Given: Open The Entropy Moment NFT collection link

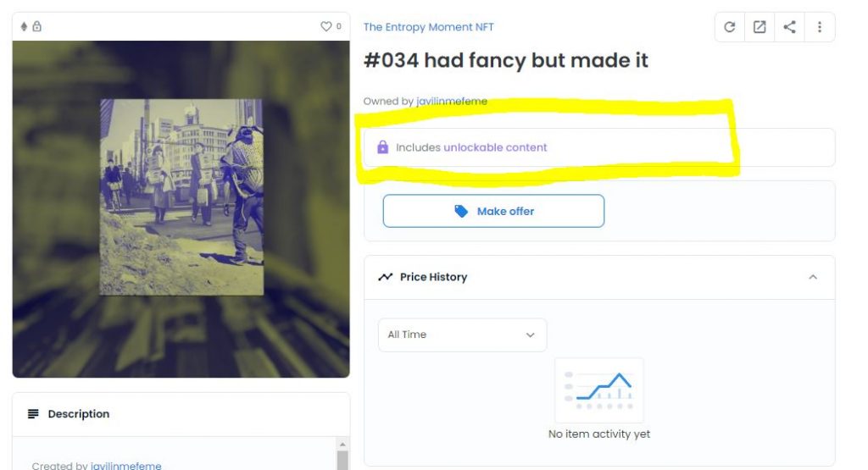Looking at the screenshot, I should [x=428, y=26].
